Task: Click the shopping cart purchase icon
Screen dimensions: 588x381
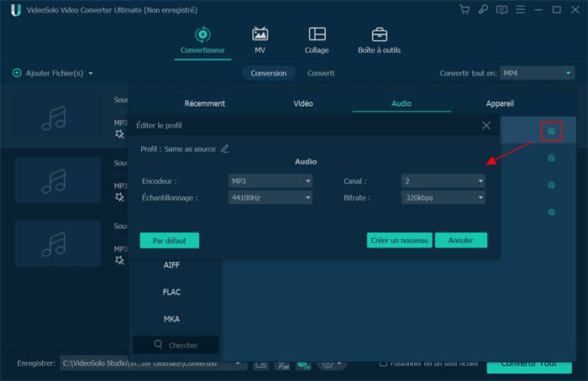Action: [x=465, y=10]
